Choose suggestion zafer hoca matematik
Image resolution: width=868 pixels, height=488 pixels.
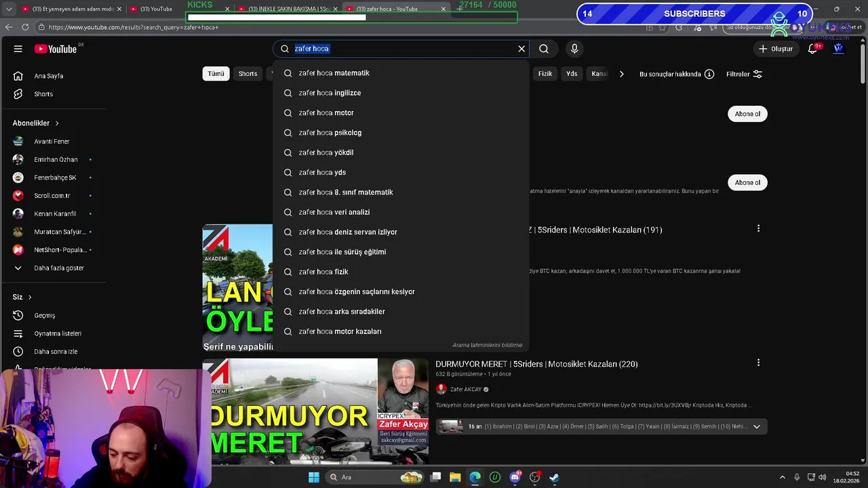click(x=401, y=73)
